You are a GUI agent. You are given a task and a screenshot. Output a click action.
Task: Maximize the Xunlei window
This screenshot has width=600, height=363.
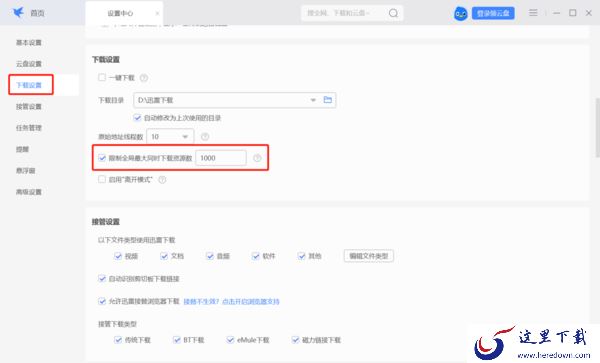click(x=573, y=13)
